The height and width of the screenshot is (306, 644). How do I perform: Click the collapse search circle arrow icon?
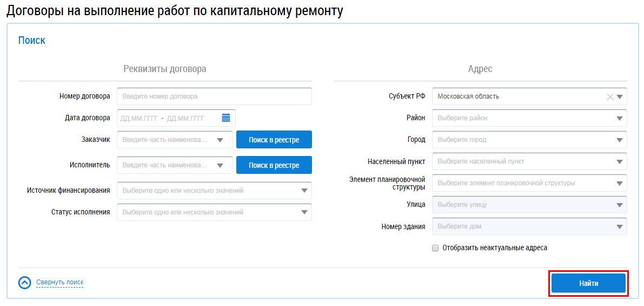tap(25, 283)
